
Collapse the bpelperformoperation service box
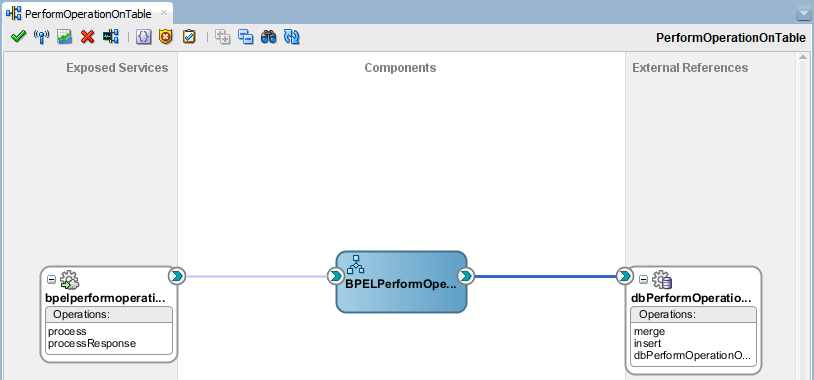pos(51,280)
